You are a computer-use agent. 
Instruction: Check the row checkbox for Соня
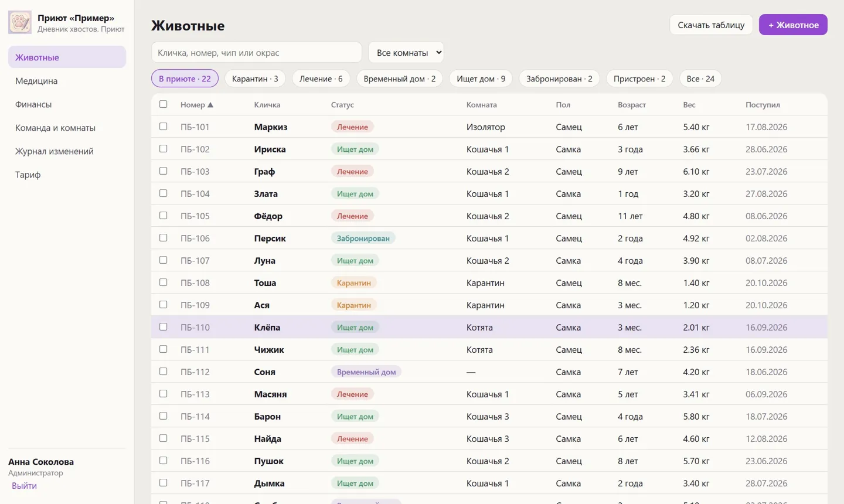point(163,372)
